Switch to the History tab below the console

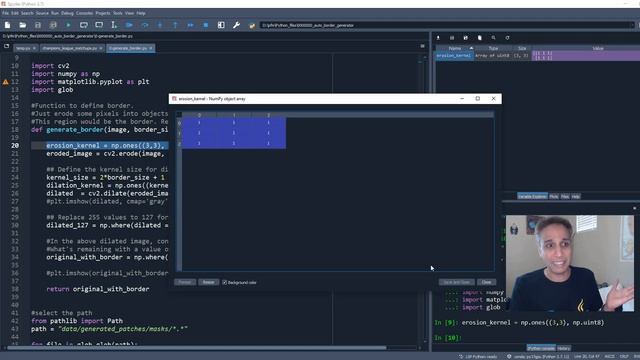pyautogui.click(x=564, y=348)
